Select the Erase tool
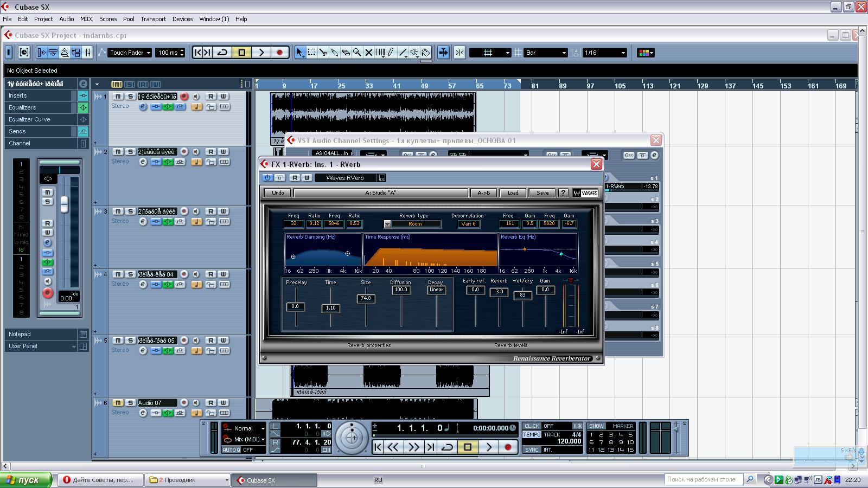The height and width of the screenshot is (488, 868). (346, 53)
